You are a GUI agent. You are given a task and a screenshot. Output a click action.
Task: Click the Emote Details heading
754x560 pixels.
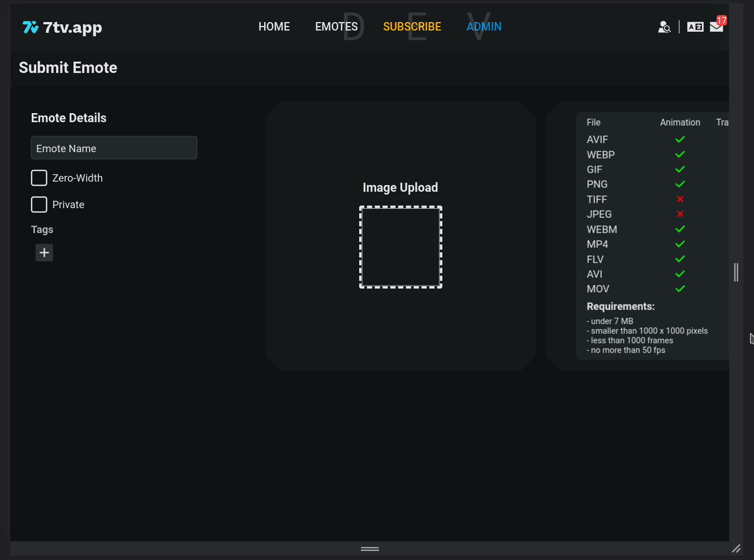coord(68,118)
